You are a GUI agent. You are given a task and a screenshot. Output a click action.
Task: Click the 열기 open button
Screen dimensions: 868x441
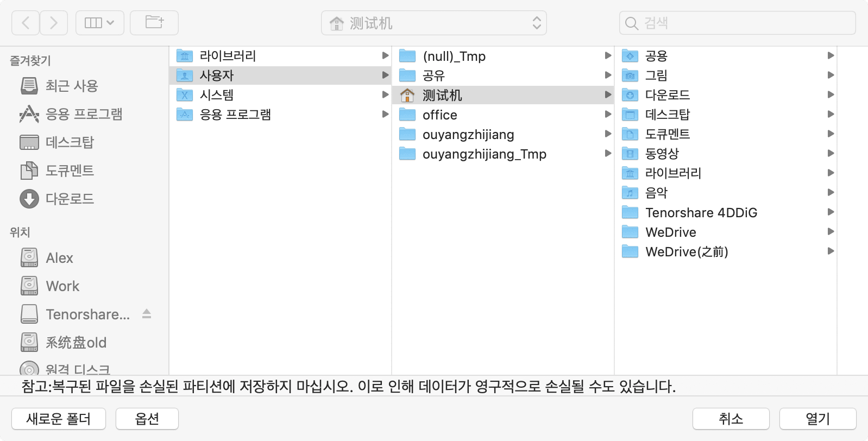click(x=818, y=419)
